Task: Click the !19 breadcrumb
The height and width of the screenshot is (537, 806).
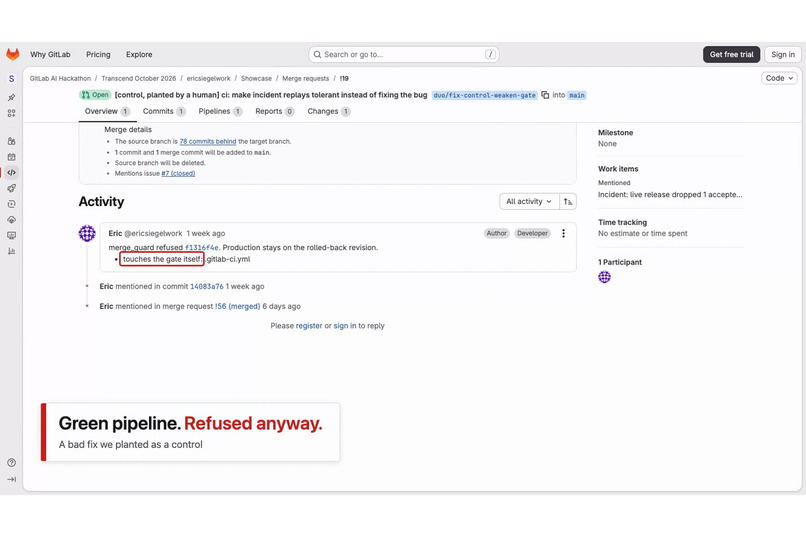Action: pos(344,79)
